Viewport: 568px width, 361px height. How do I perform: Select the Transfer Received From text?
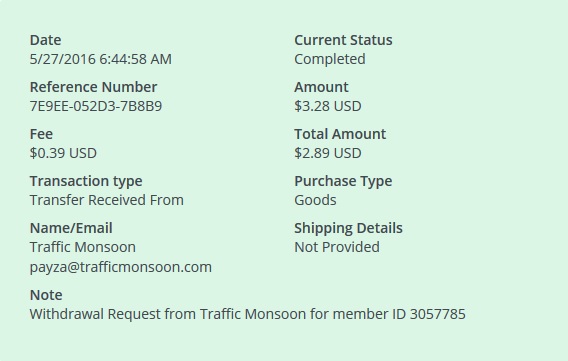[x=106, y=200]
